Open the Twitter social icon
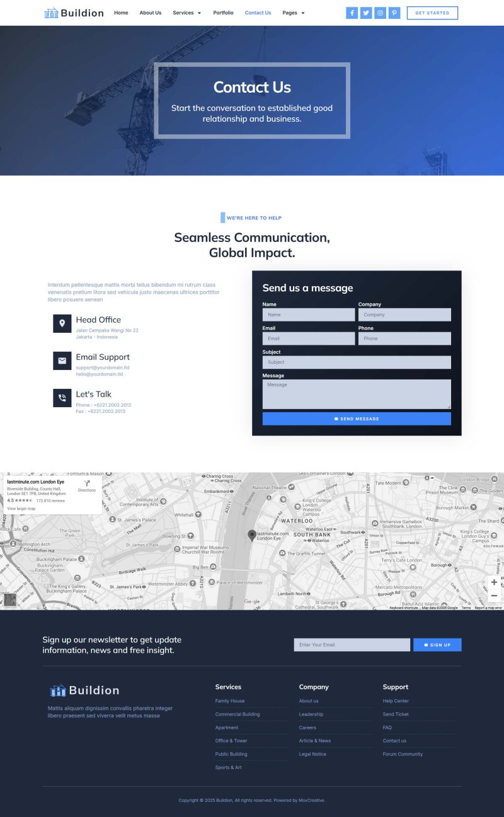This screenshot has height=817, width=504. [366, 13]
